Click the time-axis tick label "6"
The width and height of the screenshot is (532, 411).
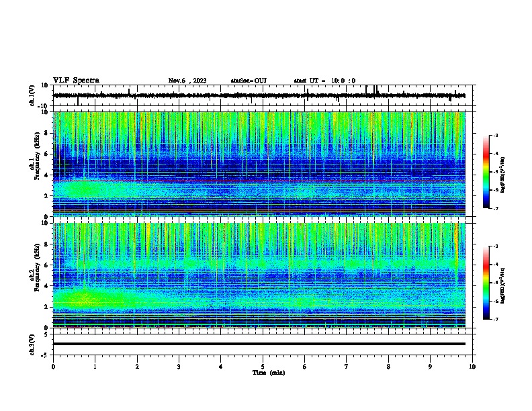point(305,367)
